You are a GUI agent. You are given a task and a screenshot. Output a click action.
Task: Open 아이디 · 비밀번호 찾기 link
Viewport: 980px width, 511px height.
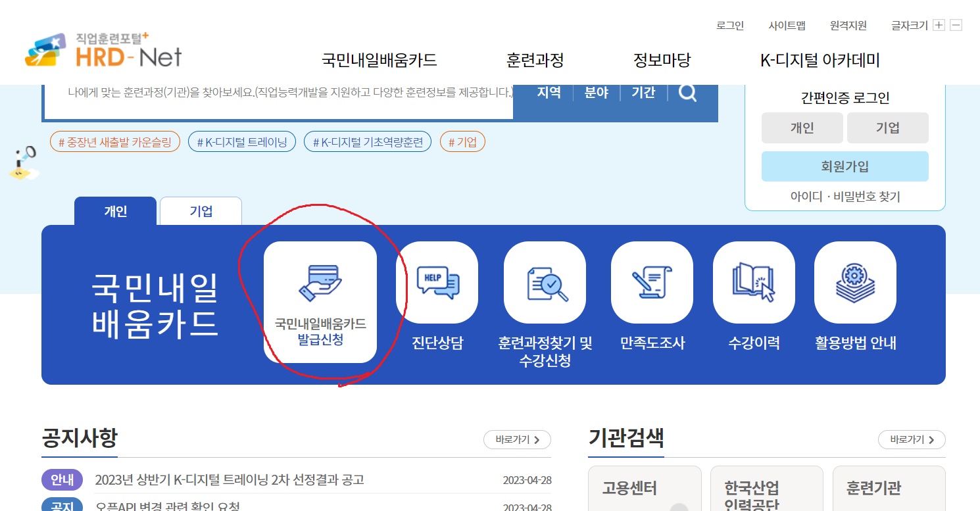click(845, 197)
